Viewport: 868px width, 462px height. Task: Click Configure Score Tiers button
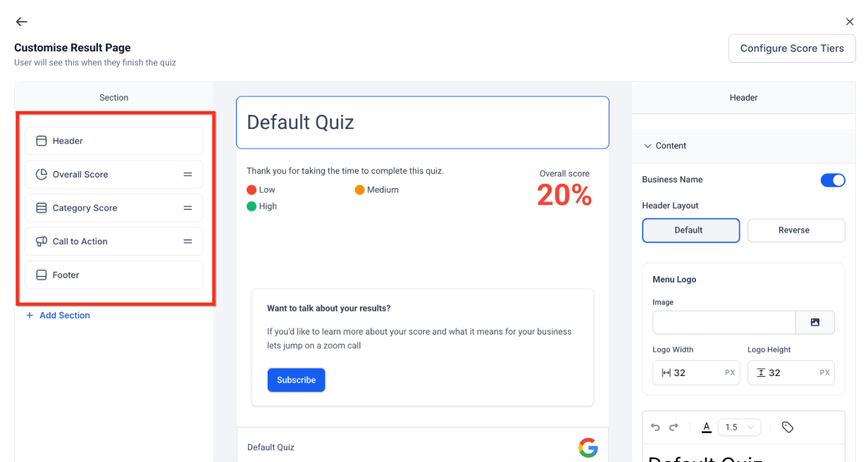pos(791,49)
